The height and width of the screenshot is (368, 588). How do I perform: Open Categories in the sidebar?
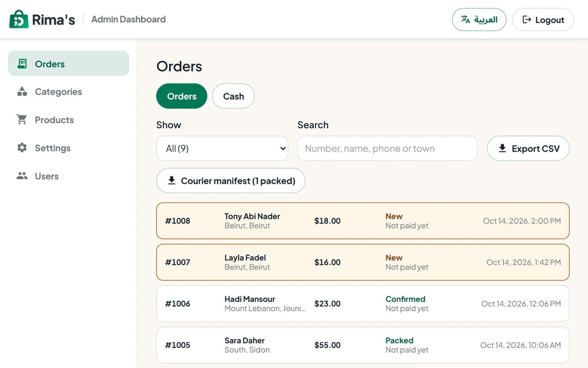click(69, 92)
